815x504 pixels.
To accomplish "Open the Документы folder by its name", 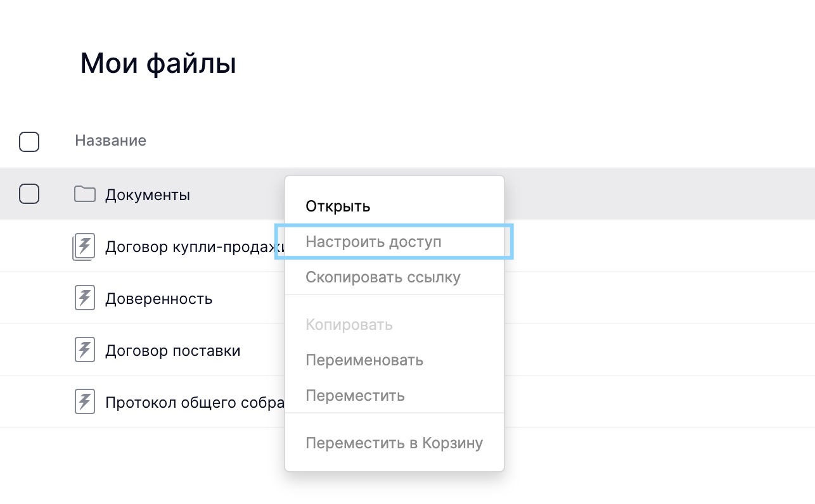I will (148, 194).
